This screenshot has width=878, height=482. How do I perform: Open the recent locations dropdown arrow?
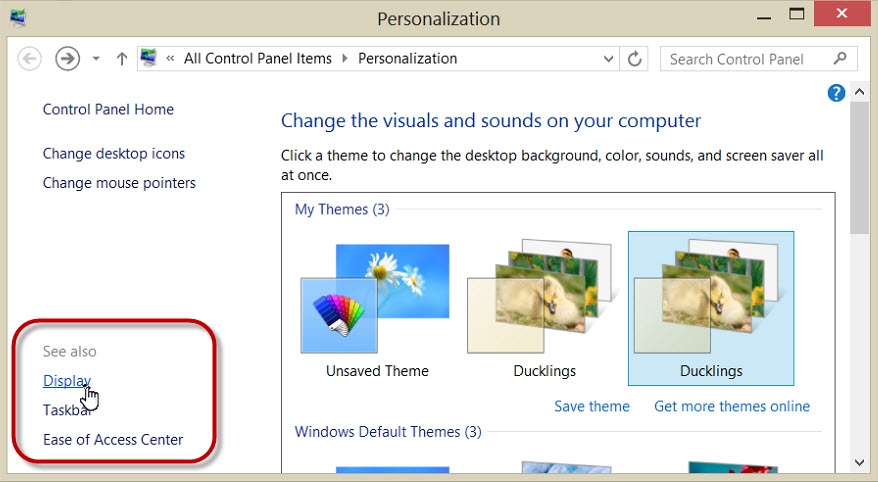tap(96, 59)
